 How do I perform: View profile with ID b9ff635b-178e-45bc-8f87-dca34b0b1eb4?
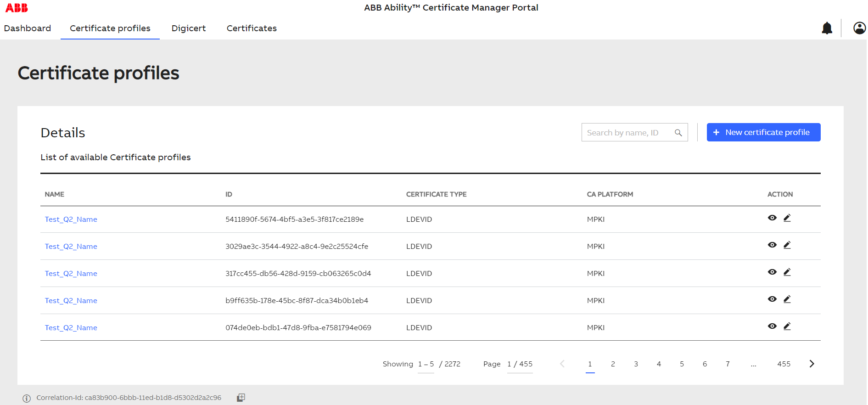[x=772, y=299]
